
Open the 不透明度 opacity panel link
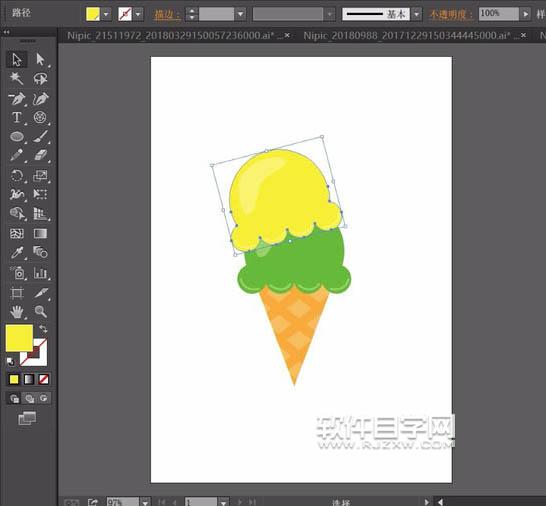[451, 15]
